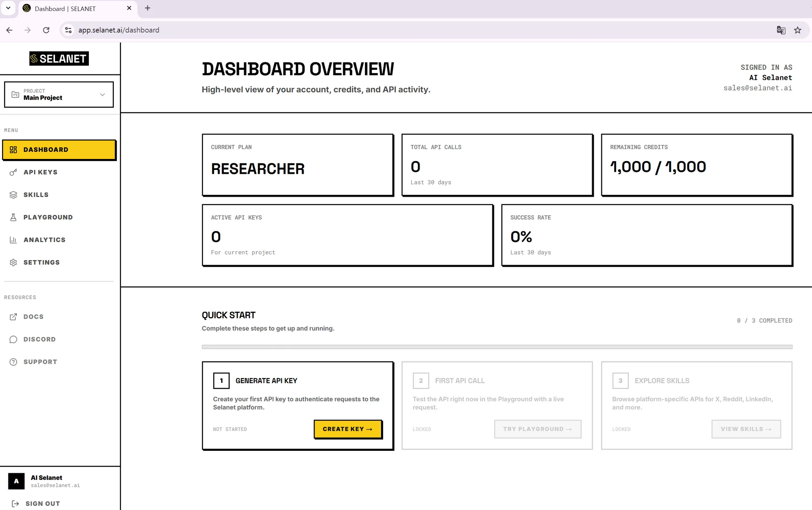
Task: Select the Dashboard menu item
Action: point(59,150)
